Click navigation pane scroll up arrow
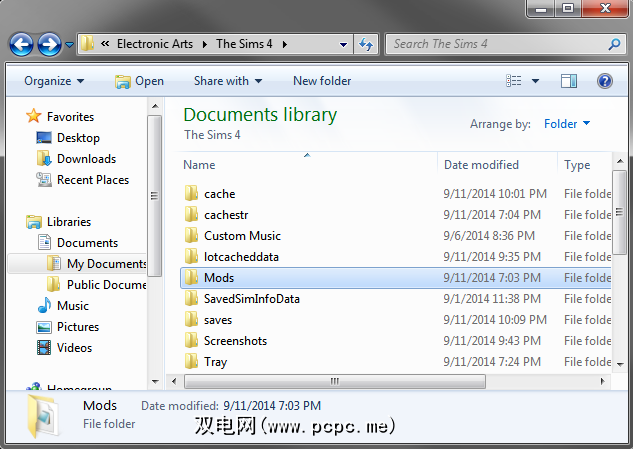The height and width of the screenshot is (449, 633). coord(155,106)
